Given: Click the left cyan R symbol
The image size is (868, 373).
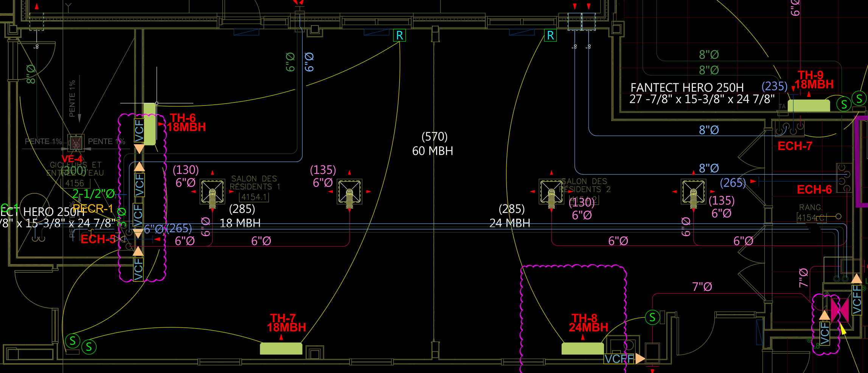Looking at the screenshot, I should click(x=399, y=36).
